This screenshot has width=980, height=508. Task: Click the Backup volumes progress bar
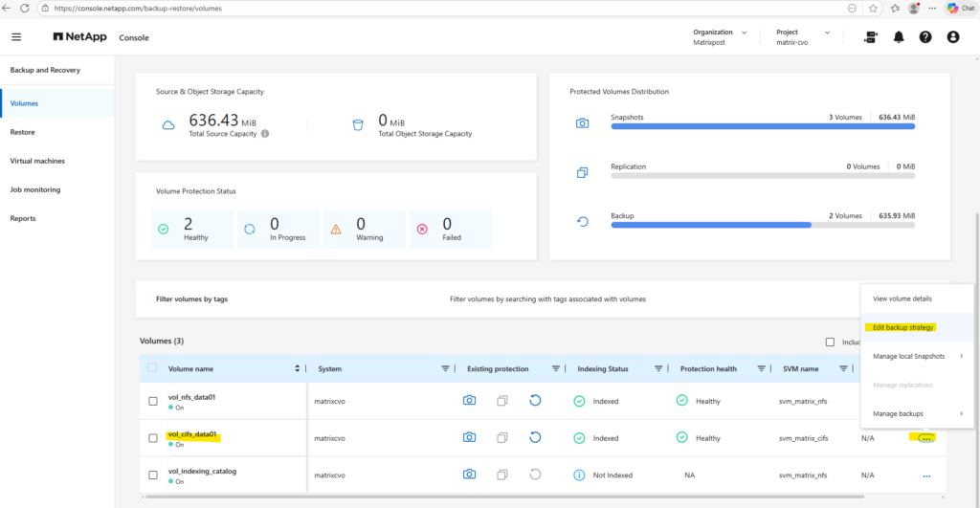(x=762, y=226)
